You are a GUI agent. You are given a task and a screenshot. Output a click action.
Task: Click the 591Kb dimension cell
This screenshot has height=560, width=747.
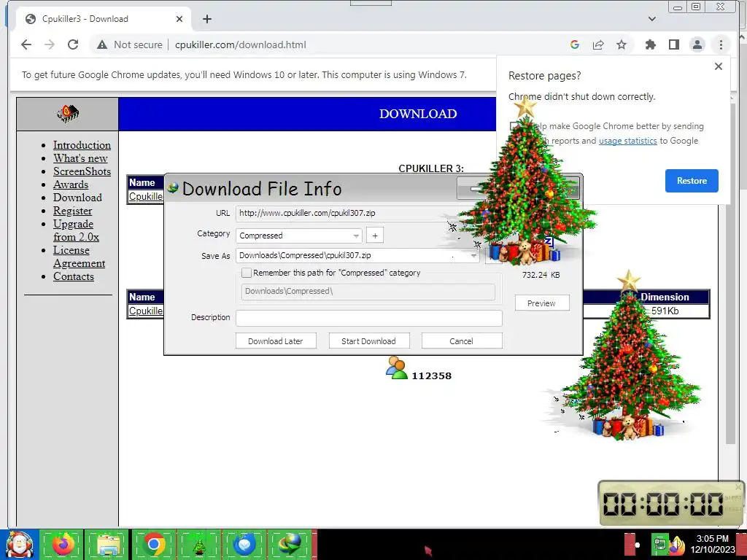(x=665, y=311)
